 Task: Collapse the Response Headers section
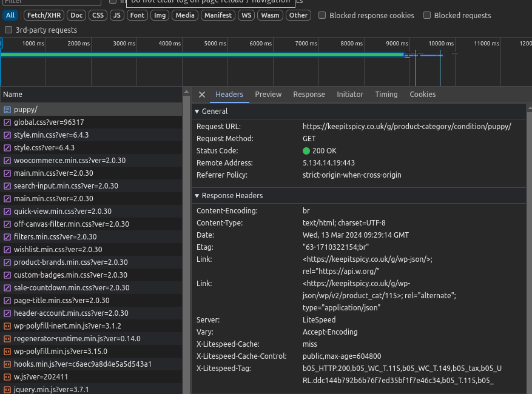pos(197,196)
